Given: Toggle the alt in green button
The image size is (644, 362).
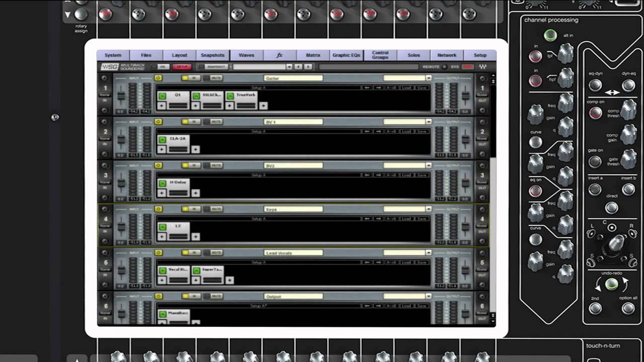Looking at the screenshot, I should tap(550, 35).
